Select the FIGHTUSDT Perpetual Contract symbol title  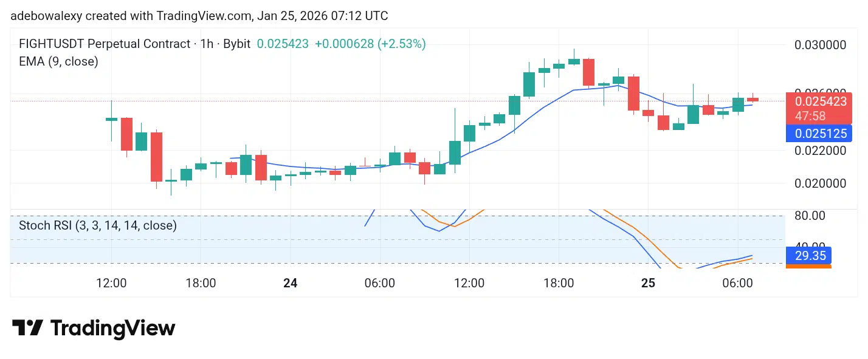pos(105,44)
